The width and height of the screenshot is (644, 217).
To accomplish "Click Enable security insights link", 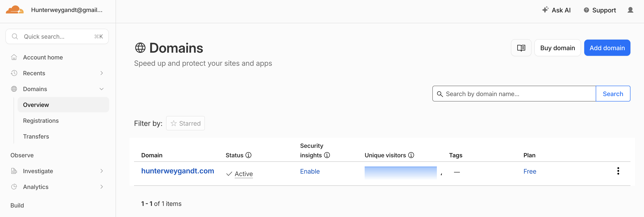I will [x=310, y=171].
